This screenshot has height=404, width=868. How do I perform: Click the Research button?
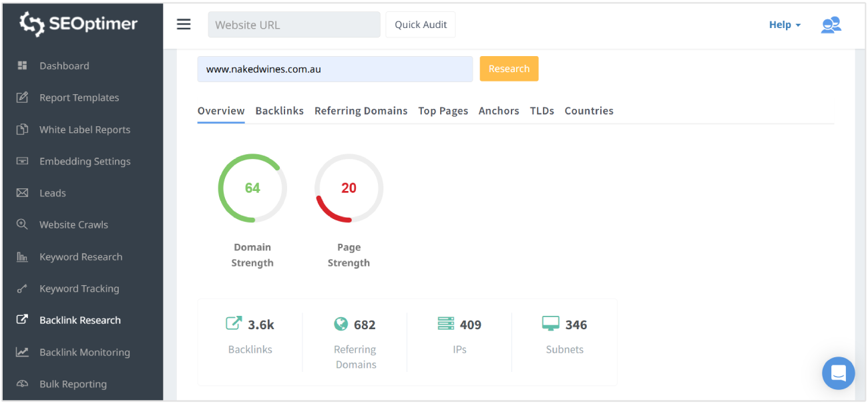point(509,68)
